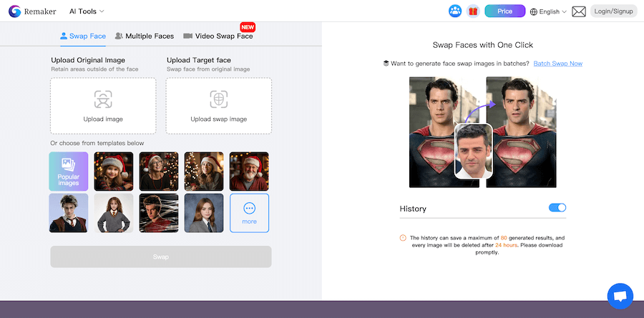Click the target face icon in Upload swap image
The image size is (644, 318).
[218, 99]
